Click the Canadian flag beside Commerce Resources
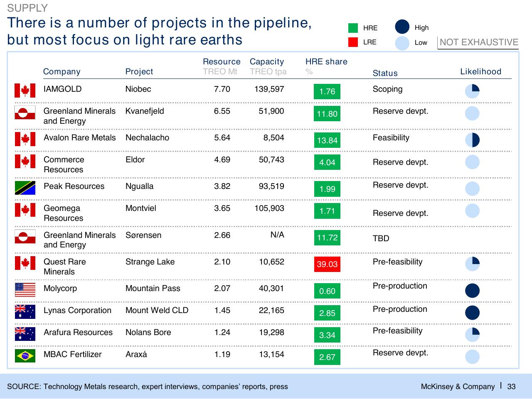Viewport: 532px width, 399px height. tap(25, 161)
